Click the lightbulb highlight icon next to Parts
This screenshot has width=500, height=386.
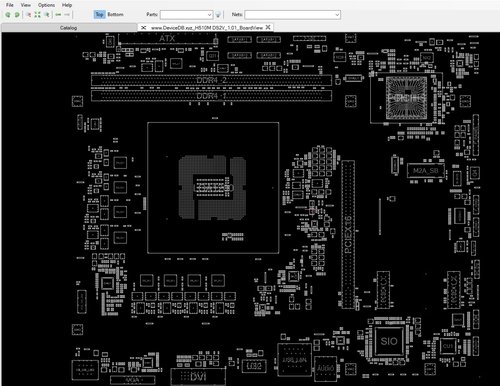(218, 15)
